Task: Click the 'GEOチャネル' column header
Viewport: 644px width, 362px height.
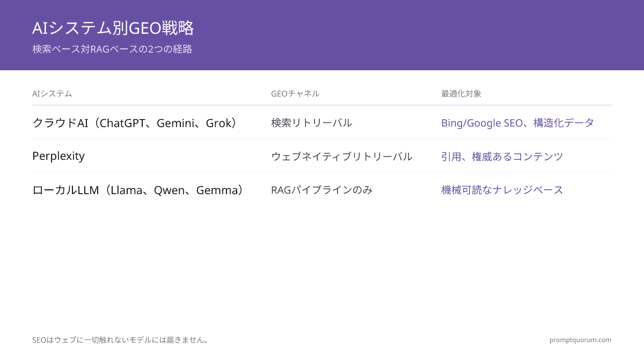Action: [295, 94]
